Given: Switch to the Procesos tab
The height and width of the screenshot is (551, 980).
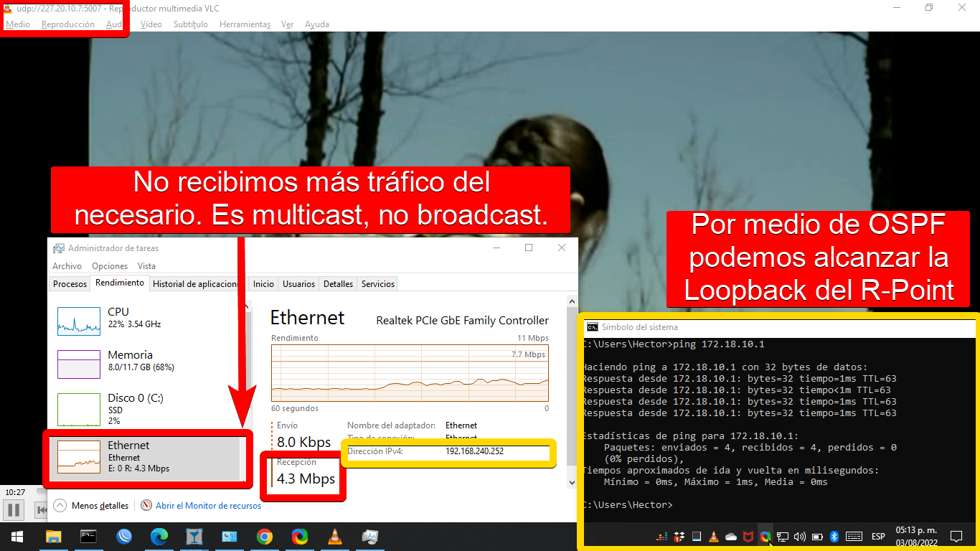Looking at the screenshot, I should 70,284.
